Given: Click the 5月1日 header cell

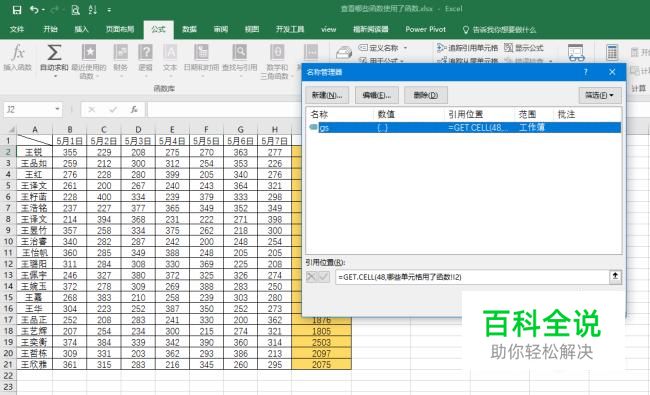Looking at the screenshot, I should 70,141.
